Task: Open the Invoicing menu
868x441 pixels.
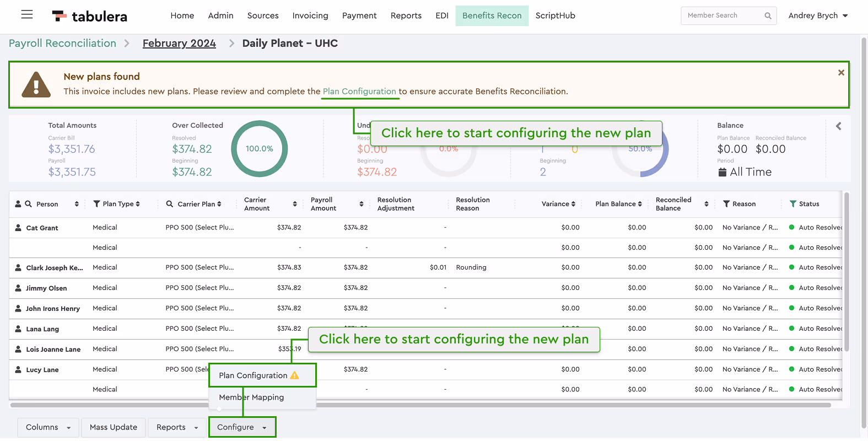Action: [310, 15]
